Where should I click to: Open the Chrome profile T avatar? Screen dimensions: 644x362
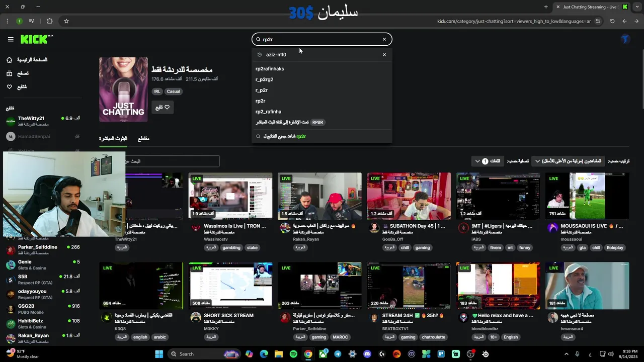pos(19,21)
